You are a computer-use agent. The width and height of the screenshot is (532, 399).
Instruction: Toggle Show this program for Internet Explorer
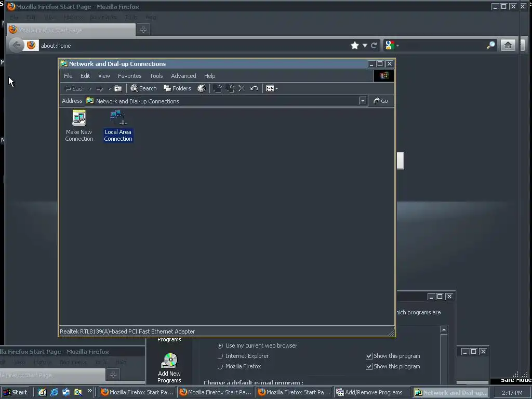[369, 356]
